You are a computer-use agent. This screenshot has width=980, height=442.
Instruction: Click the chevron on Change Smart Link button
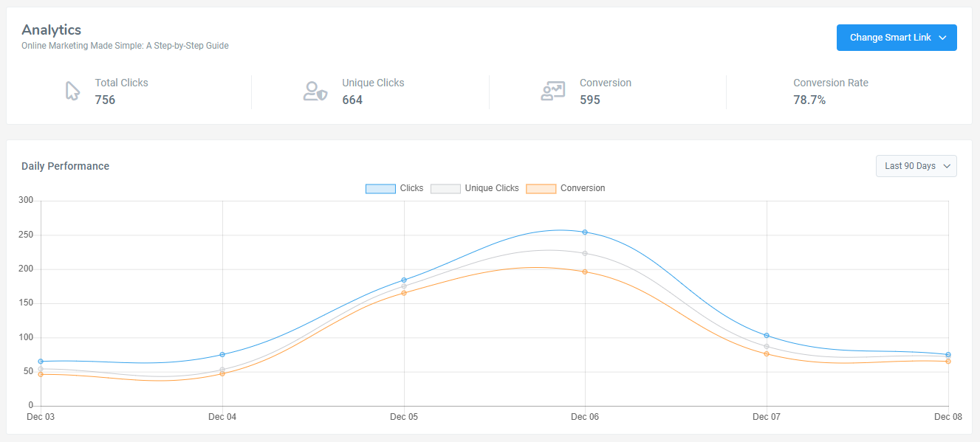point(942,37)
